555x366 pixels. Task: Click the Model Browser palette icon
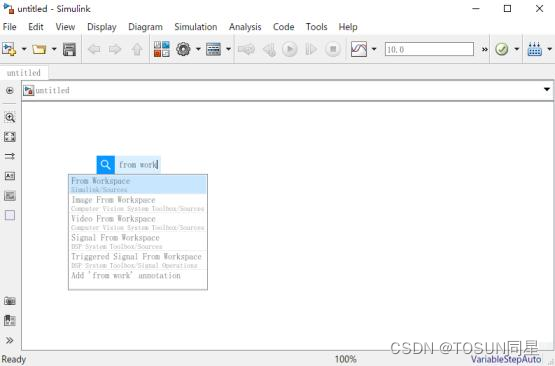(x=10, y=320)
